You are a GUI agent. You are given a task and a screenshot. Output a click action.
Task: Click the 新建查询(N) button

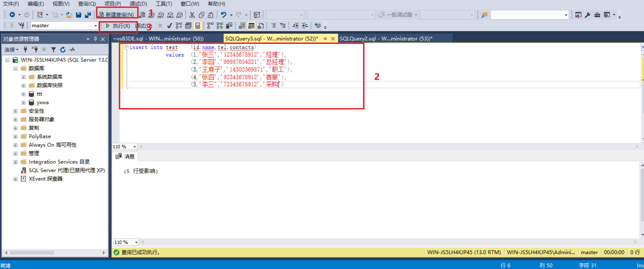116,15
